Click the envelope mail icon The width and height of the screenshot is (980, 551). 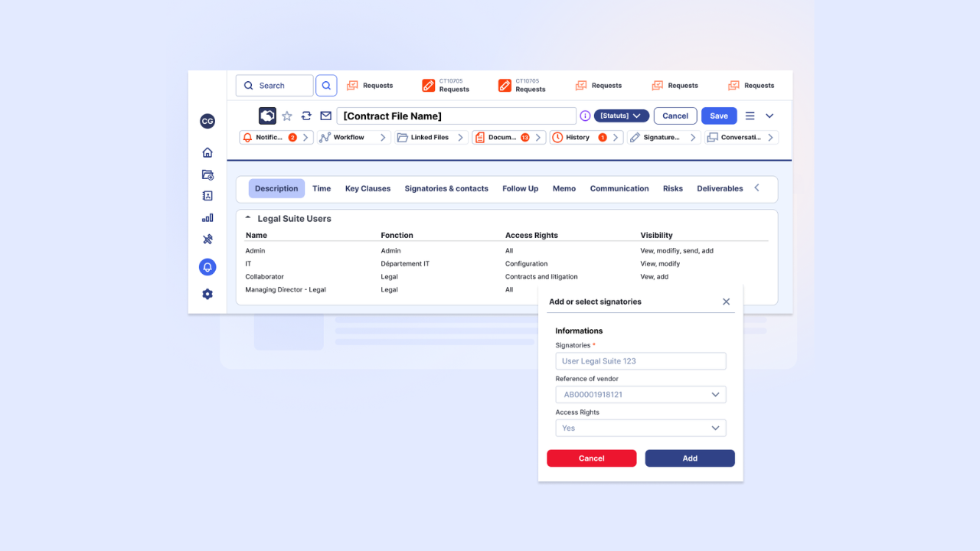[326, 116]
